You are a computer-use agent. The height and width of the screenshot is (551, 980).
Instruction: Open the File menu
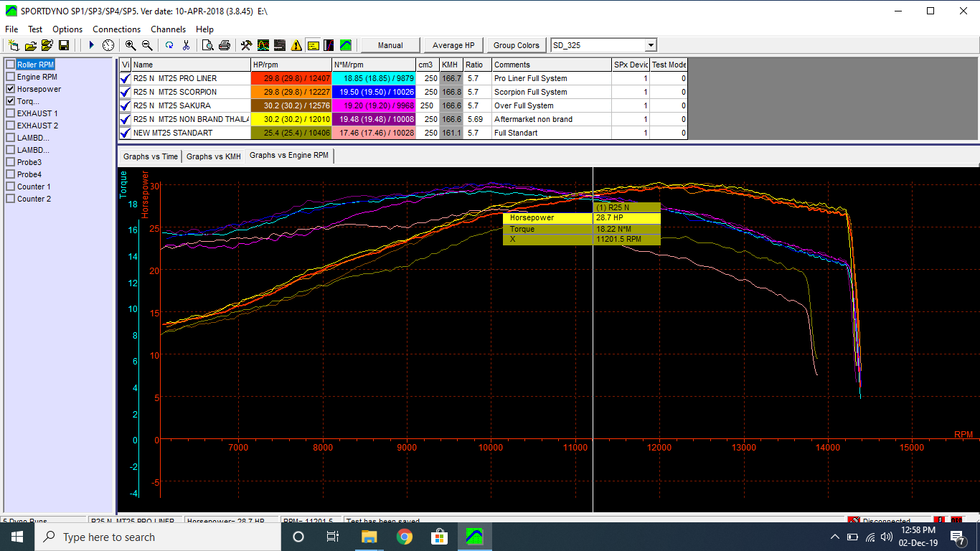coord(11,29)
